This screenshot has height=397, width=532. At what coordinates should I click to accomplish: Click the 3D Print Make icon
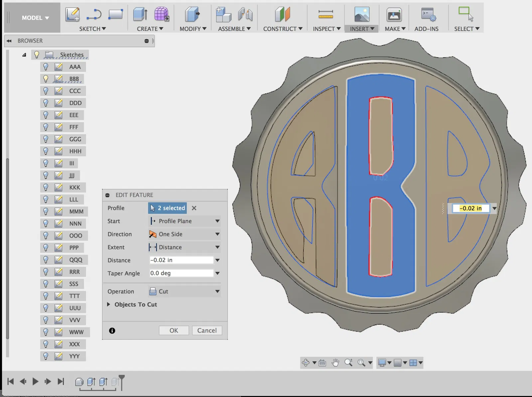394,15
